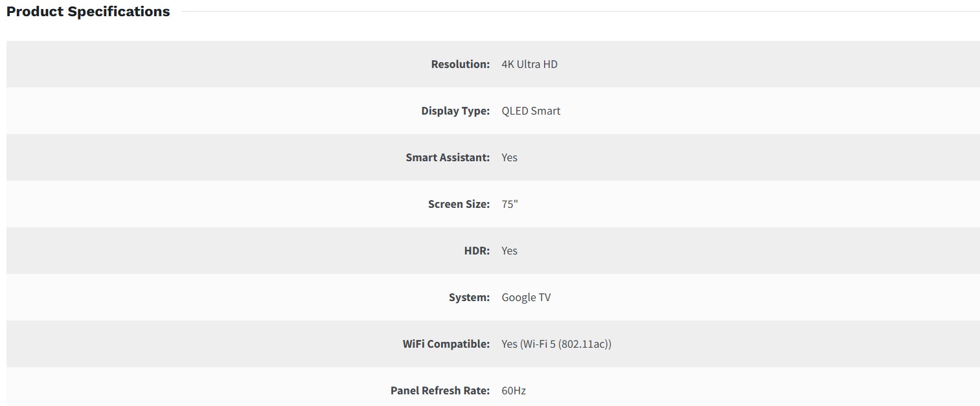Screen dimensions: 980x406
Task: Click the Resolution label
Action: pos(460,64)
